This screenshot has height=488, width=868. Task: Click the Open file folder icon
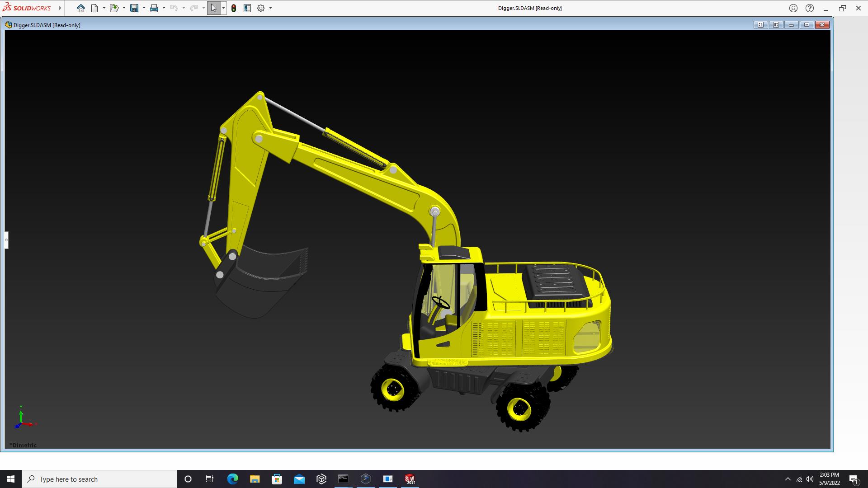113,8
